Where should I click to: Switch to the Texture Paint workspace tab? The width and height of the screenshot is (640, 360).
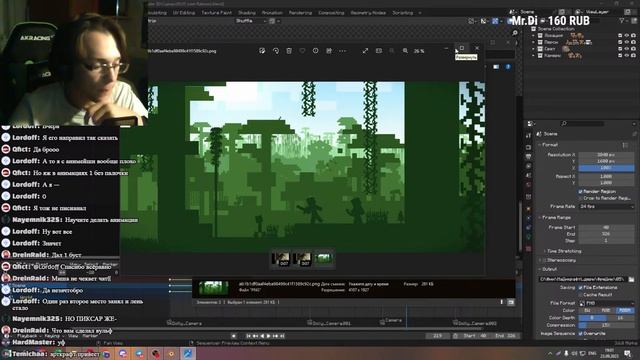click(x=216, y=13)
